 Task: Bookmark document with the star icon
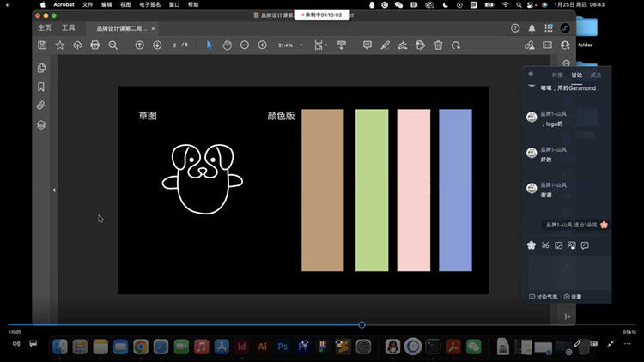pos(60,45)
